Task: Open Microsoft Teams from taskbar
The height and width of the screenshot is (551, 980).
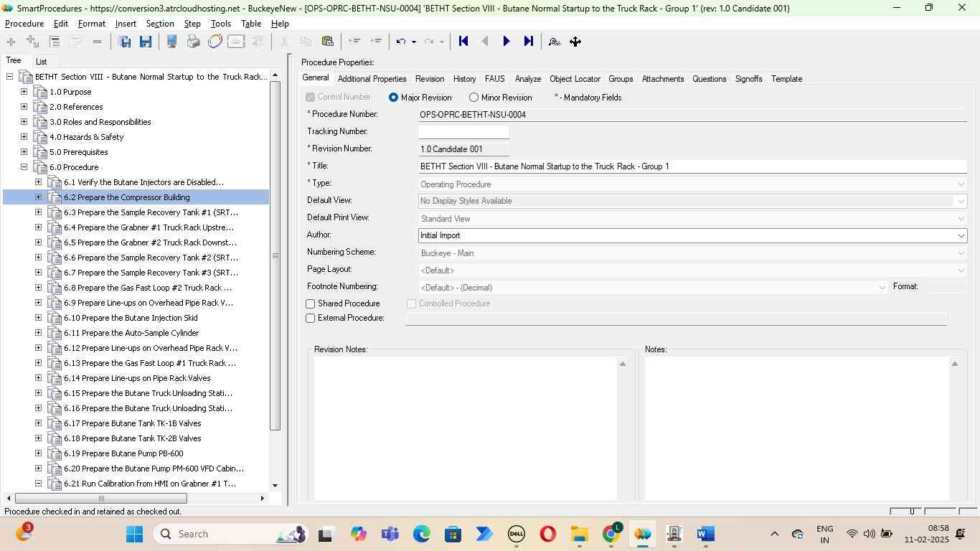Action: click(390, 534)
